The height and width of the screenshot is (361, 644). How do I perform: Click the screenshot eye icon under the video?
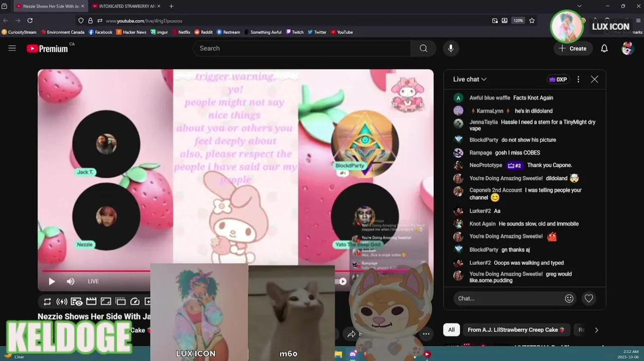click(x=76, y=301)
